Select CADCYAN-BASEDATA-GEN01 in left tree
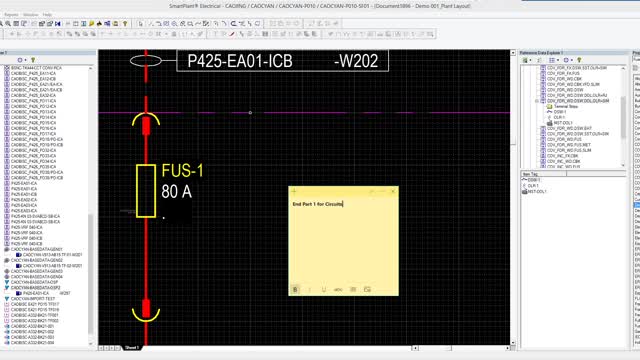This screenshot has width=640, height=360. pos(37,249)
